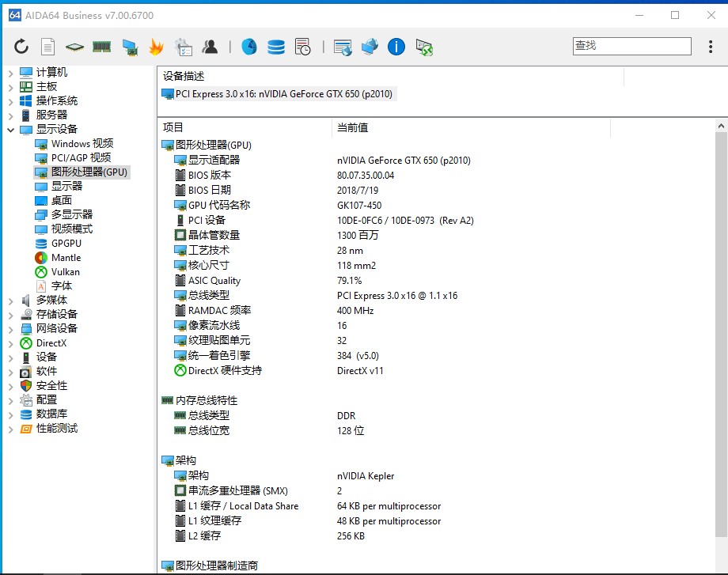Collapse the 显示设备 tree node

click(x=10, y=130)
